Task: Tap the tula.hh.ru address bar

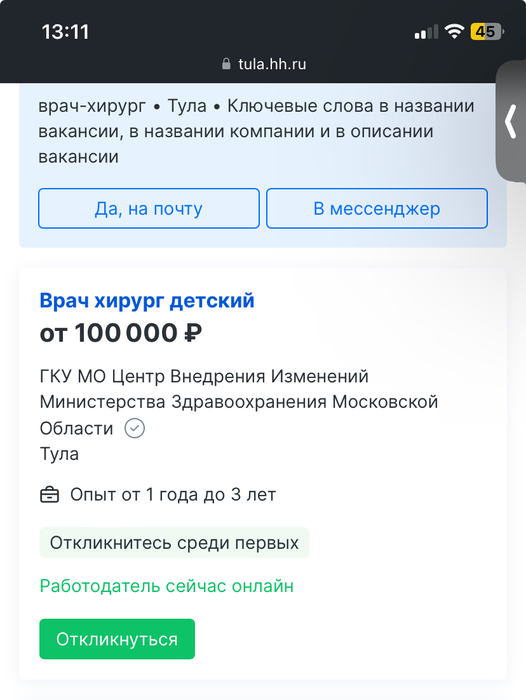Action: click(264, 64)
